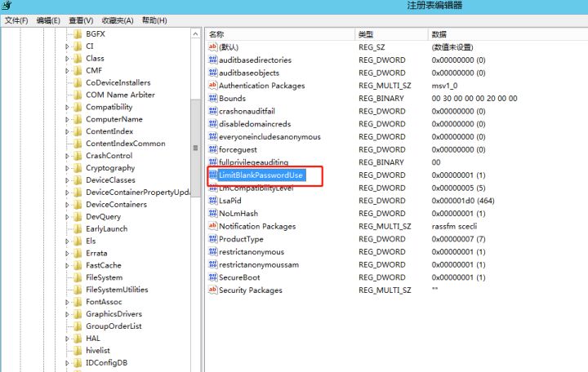Click the Registry Editor title bar icon

point(7,5)
